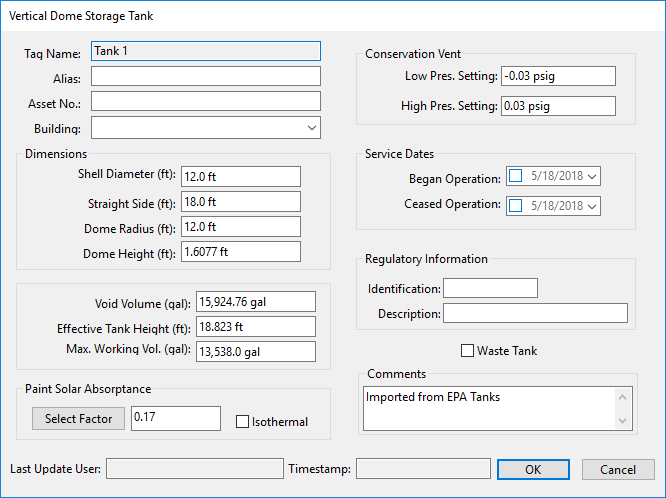The width and height of the screenshot is (666, 498).
Task: Click the Comments scrollbar up arrow
Action: coord(623,397)
